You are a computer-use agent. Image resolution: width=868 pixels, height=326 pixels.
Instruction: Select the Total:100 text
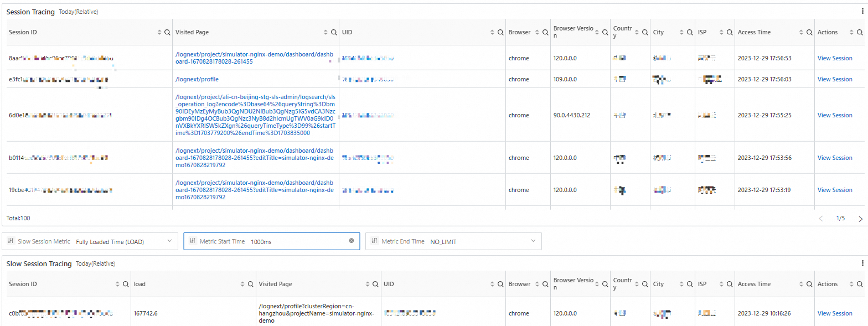pos(18,218)
